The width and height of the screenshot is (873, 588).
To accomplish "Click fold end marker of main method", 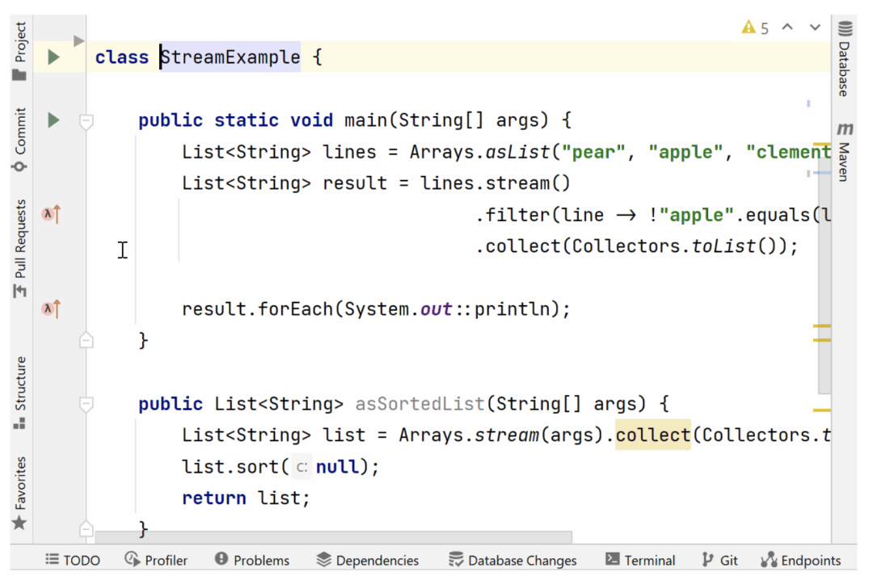I will pyautogui.click(x=86, y=341).
